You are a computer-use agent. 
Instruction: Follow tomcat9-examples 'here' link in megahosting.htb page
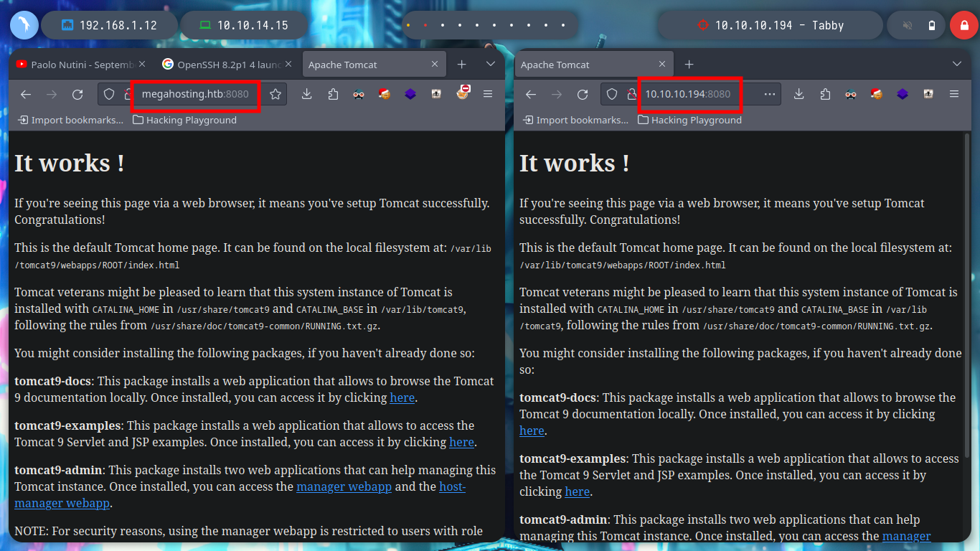[461, 442]
